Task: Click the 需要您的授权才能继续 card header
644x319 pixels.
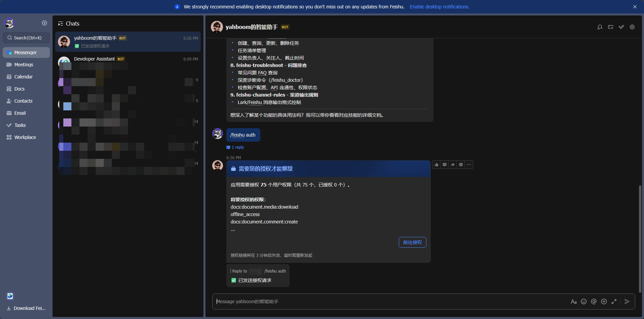Action: point(328,169)
